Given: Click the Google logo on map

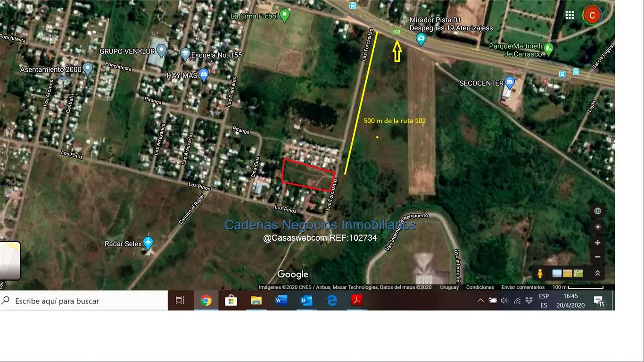Looking at the screenshot, I should [293, 274].
